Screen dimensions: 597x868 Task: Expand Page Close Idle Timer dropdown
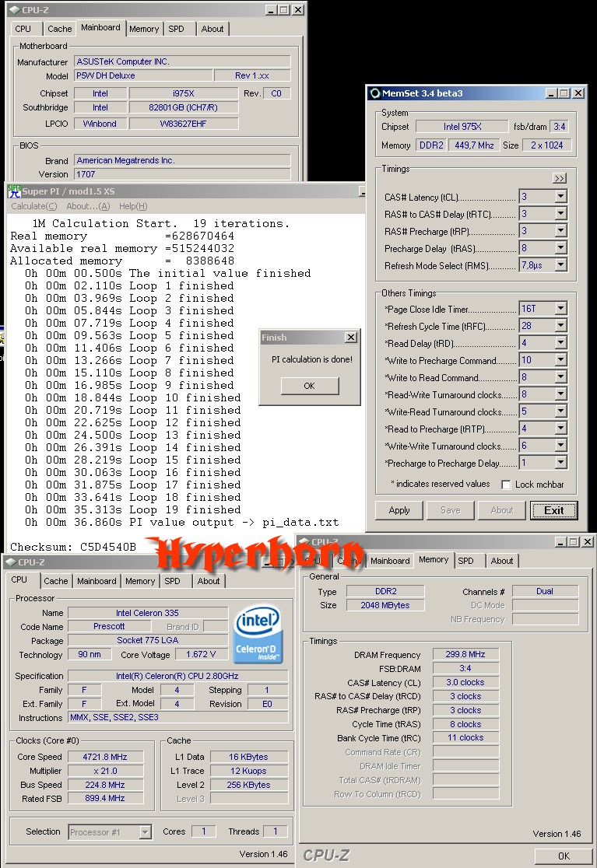tap(561, 309)
